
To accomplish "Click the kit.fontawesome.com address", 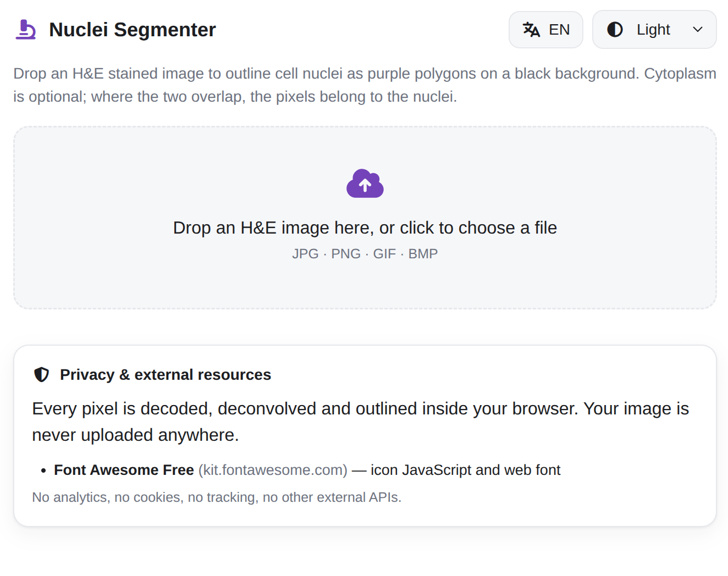I will (x=273, y=470).
